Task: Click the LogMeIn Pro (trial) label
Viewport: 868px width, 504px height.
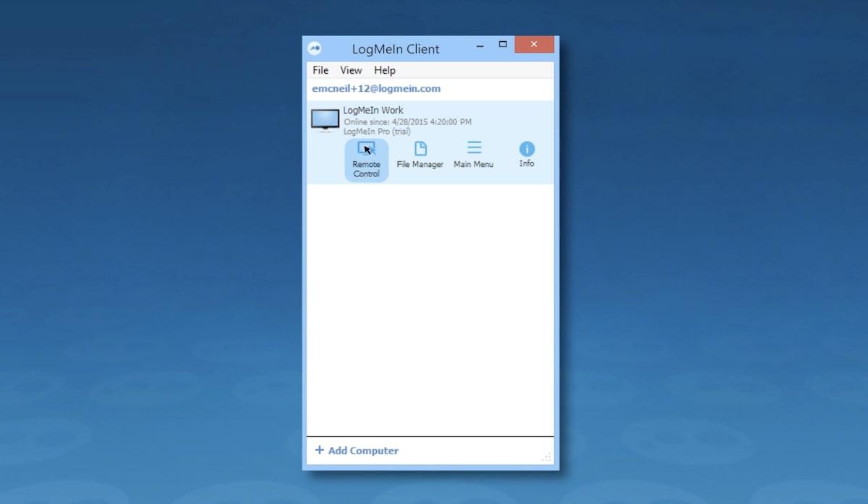Action: click(x=377, y=132)
